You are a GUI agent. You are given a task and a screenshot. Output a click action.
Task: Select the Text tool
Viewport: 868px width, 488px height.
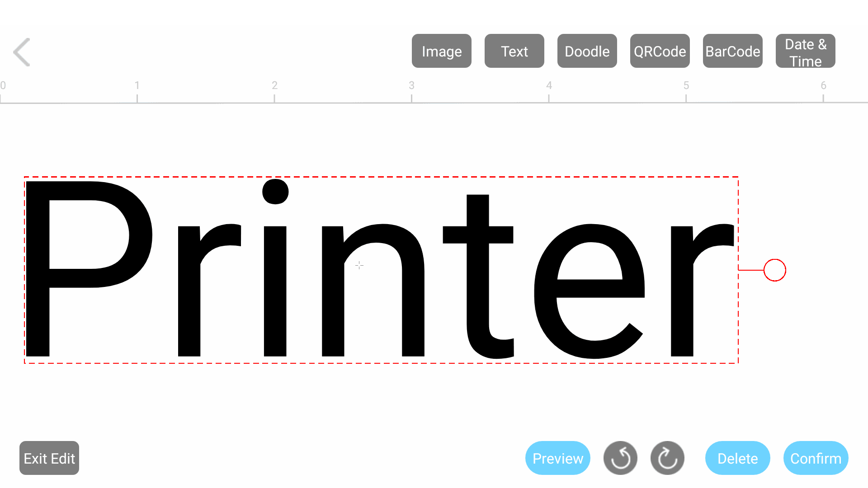pyautogui.click(x=513, y=51)
